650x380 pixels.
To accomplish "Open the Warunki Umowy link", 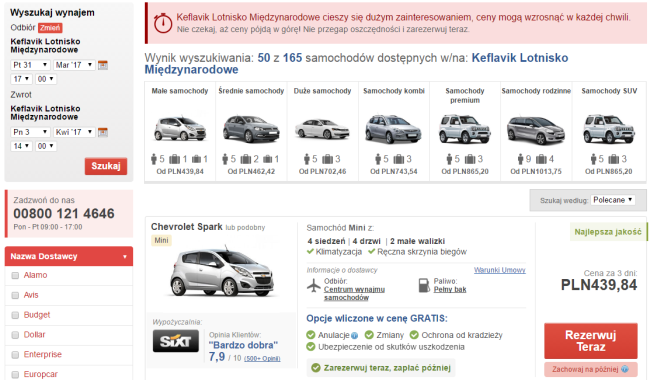I will tap(500, 270).
